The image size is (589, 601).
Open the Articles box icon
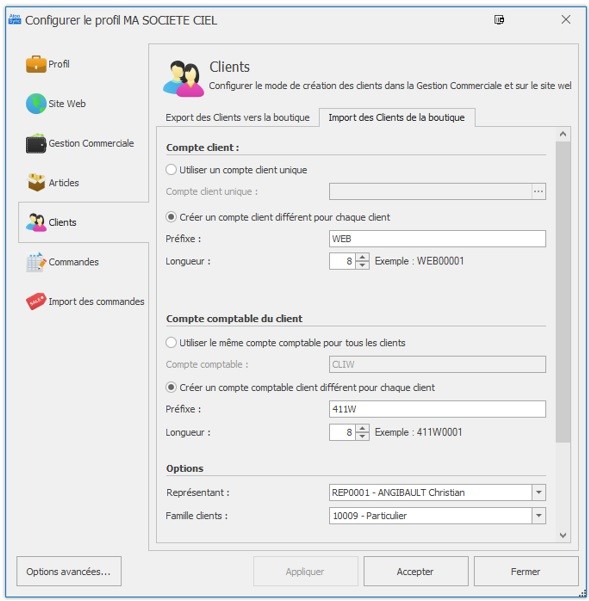point(36,182)
